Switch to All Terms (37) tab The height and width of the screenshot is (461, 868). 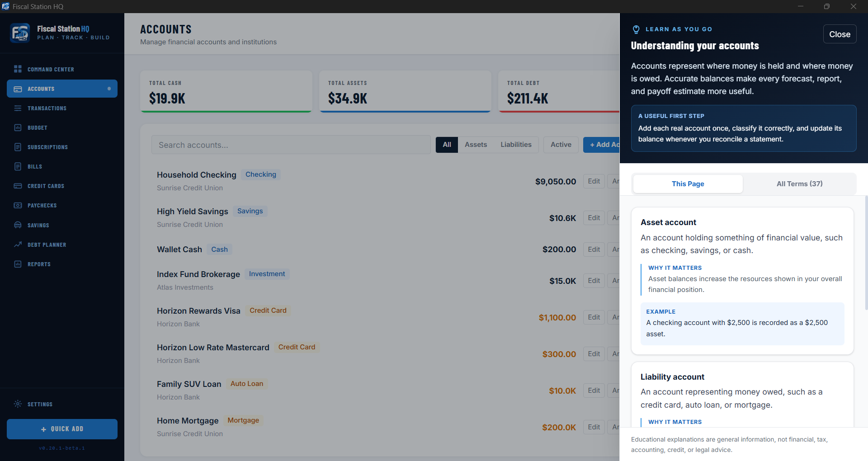tap(799, 183)
